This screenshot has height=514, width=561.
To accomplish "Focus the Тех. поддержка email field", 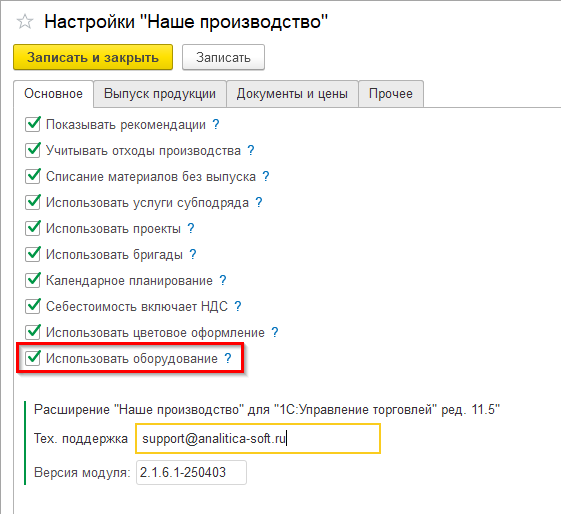I will tap(258, 439).
